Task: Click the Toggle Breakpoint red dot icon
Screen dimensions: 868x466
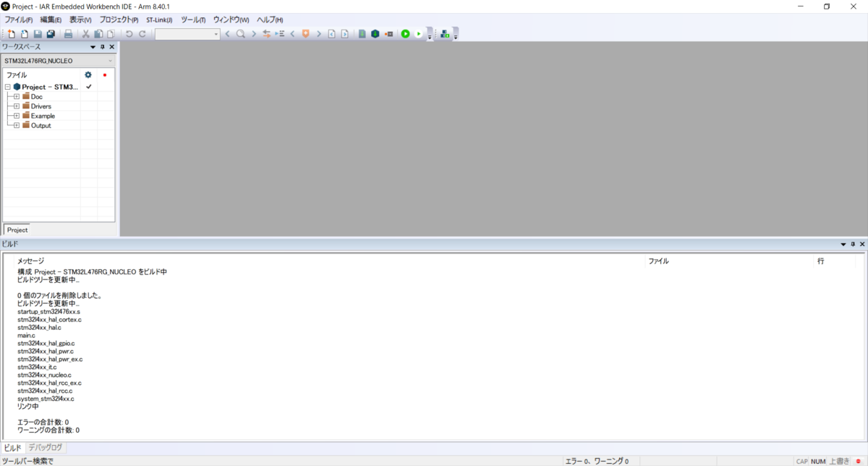Action: 388,34
